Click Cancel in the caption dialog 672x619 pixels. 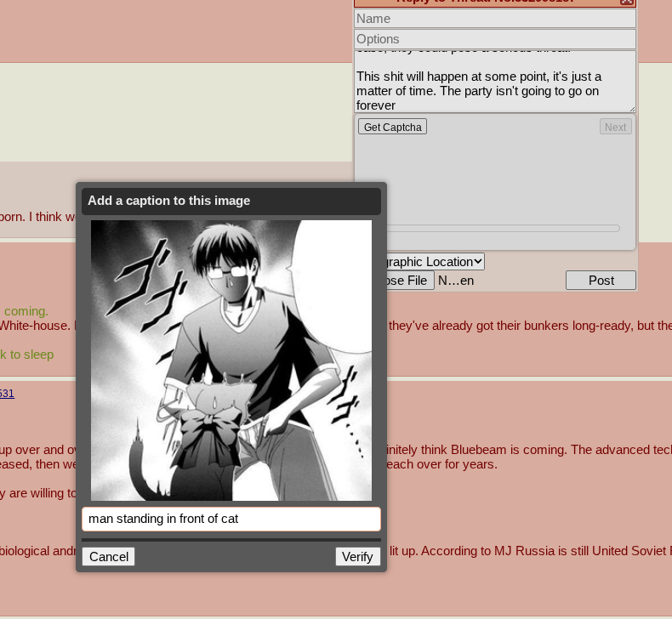tap(108, 556)
